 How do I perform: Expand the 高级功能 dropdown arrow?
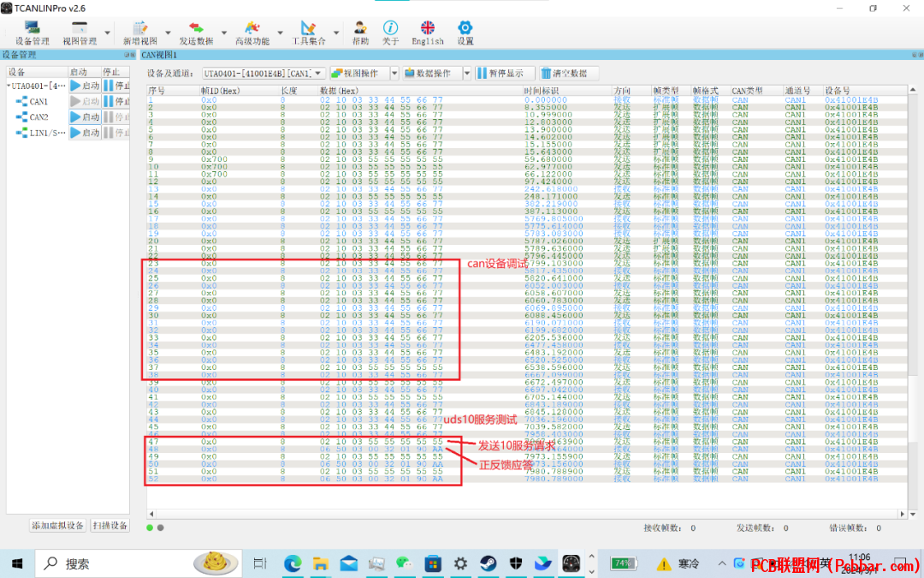pyautogui.click(x=280, y=33)
